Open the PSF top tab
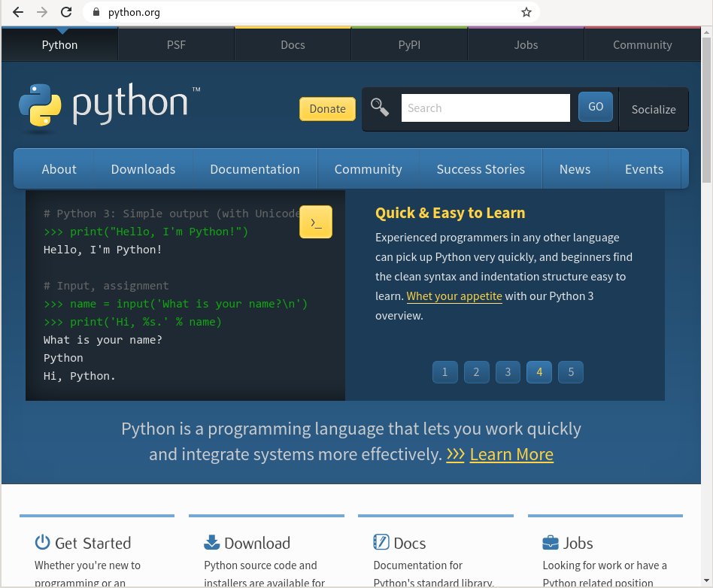This screenshot has width=713, height=588. tap(176, 44)
